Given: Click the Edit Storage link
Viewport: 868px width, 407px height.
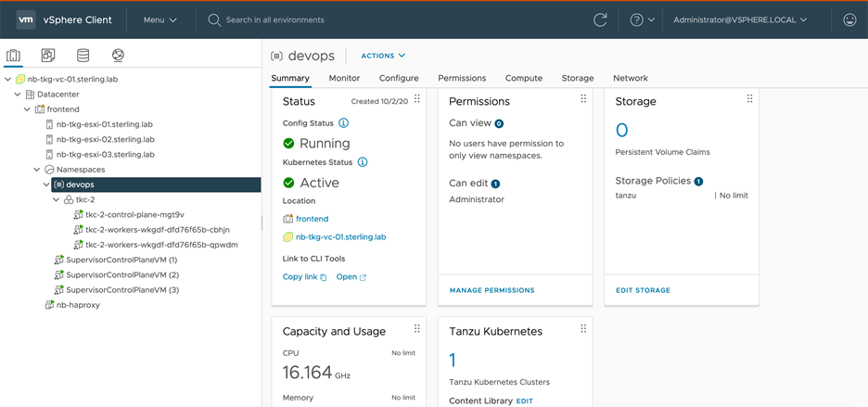Looking at the screenshot, I should (x=643, y=290).
